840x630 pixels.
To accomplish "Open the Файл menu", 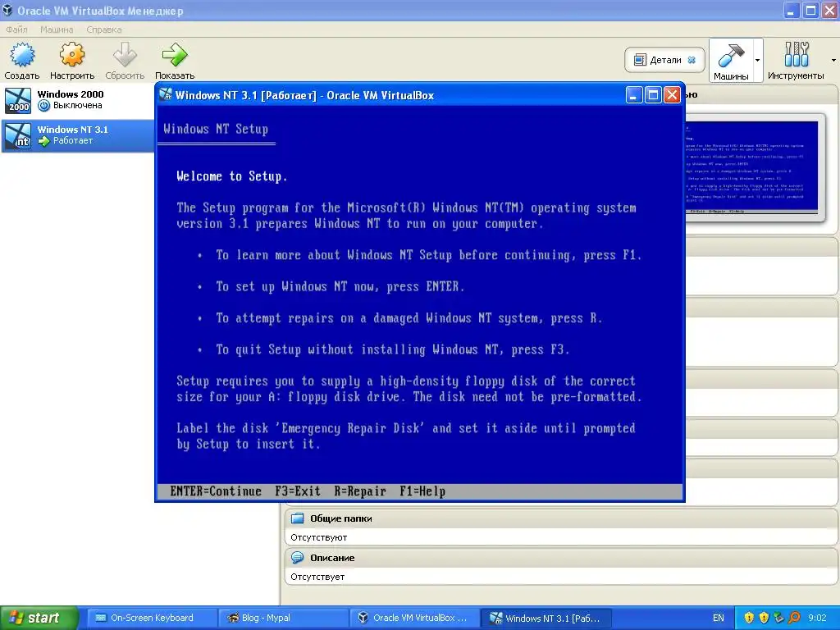I will 16,30.
